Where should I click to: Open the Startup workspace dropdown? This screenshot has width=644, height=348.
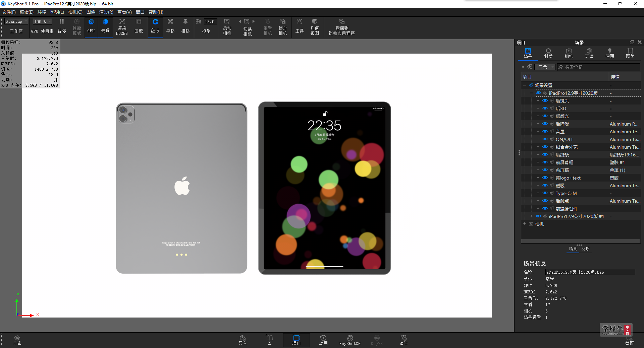pos(16,21)
